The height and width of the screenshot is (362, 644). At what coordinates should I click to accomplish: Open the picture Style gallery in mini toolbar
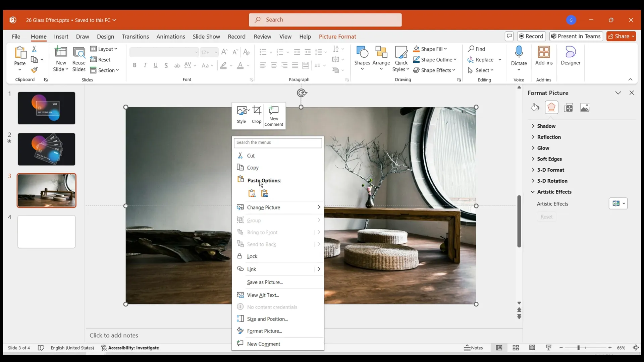(x=241, y=115)
